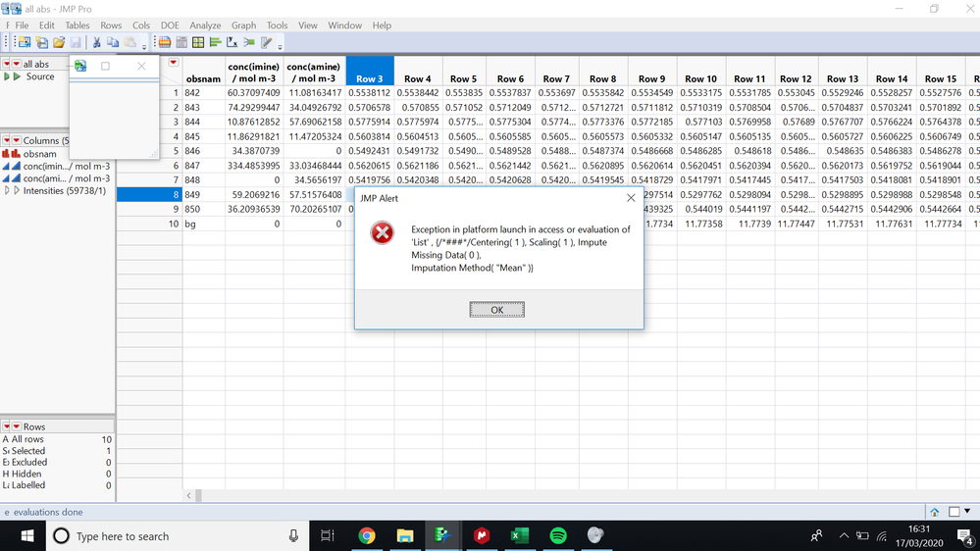Viewport: 980px width, 551px height.
Task: Open JMP home window icon in status bar
Action: point(934,512)
